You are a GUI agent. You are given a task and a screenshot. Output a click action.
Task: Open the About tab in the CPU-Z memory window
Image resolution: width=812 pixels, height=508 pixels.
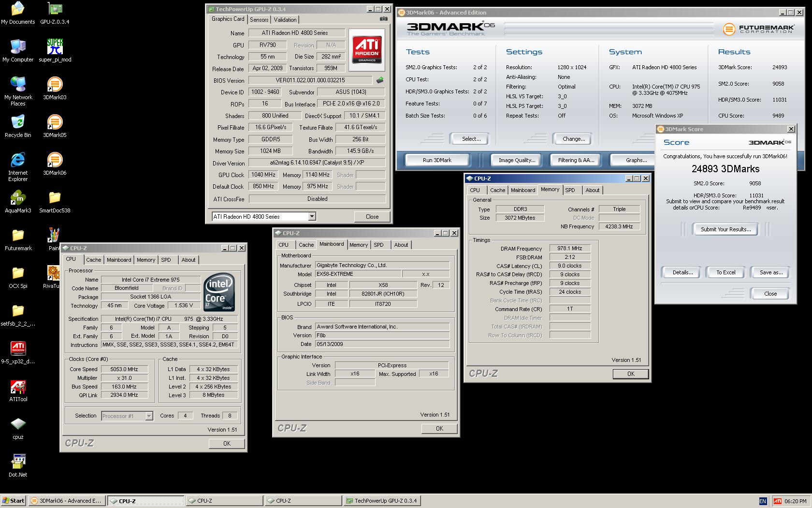click(x=593, y=190)
